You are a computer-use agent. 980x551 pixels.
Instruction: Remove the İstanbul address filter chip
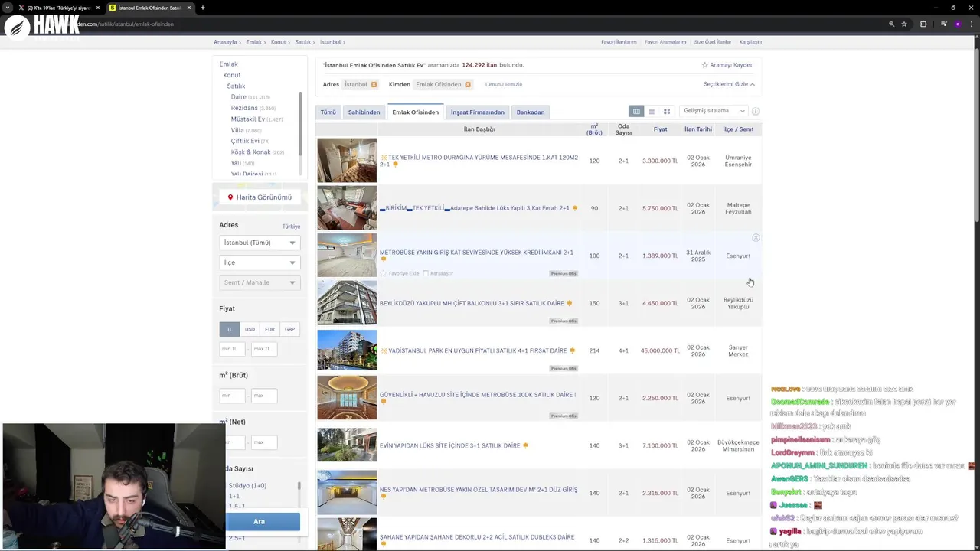[x=374, y=84]
